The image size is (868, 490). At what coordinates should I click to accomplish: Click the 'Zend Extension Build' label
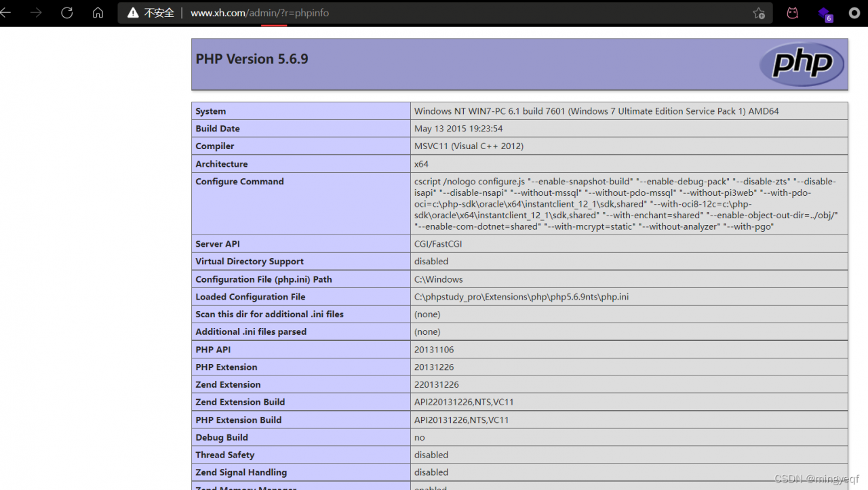[240, 403]
